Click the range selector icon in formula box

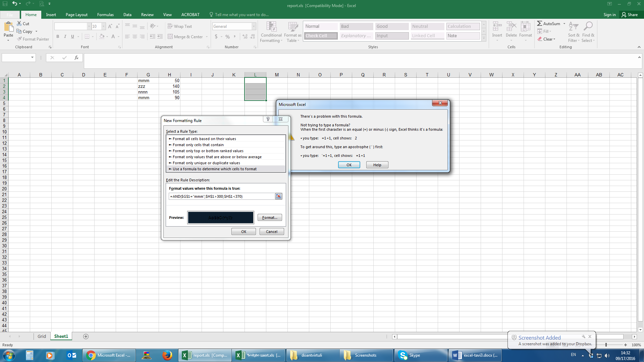click(278, 196)
